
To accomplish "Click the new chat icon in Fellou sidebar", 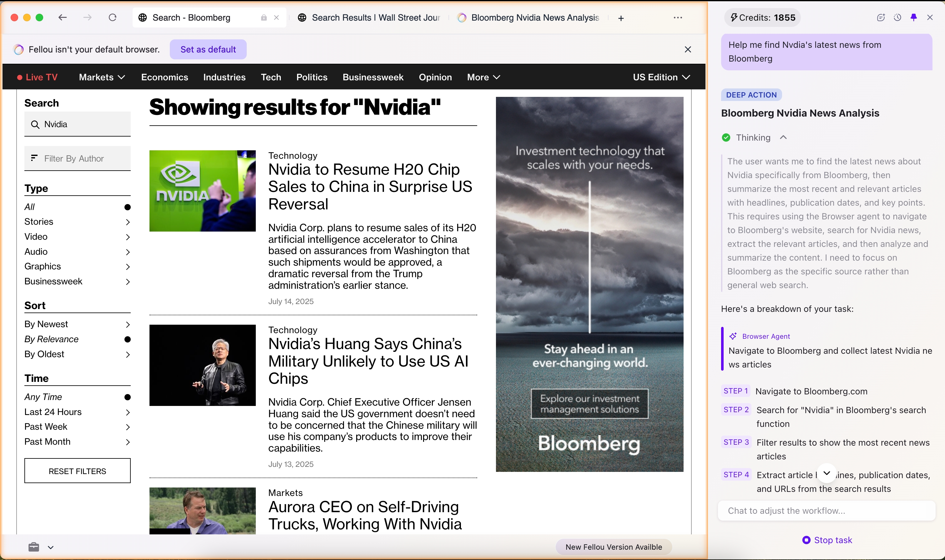I will [881, 17].
